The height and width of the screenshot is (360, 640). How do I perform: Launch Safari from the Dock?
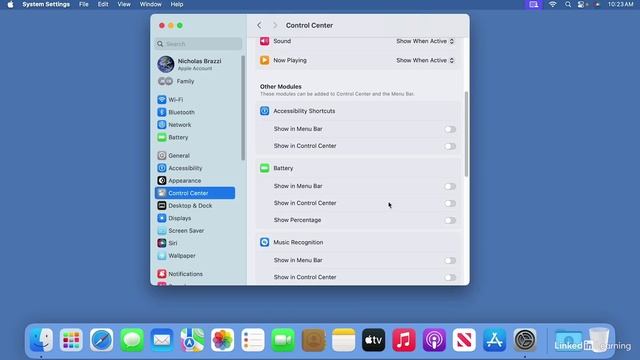tap(102, 340)
